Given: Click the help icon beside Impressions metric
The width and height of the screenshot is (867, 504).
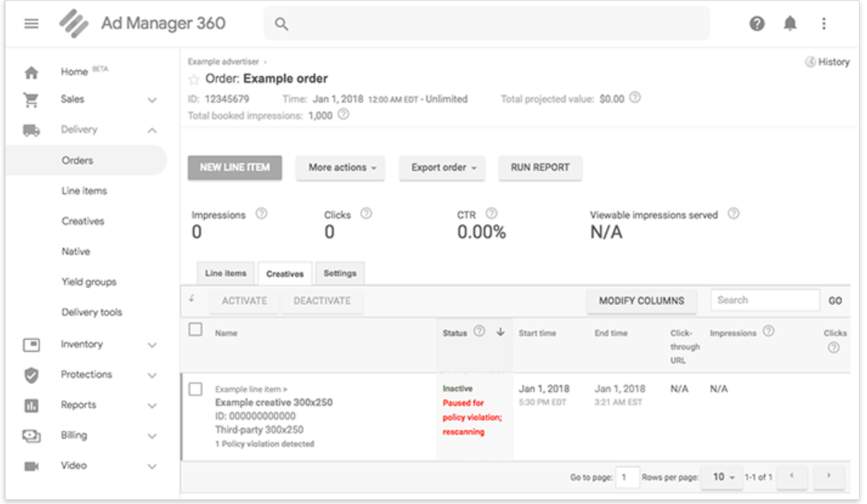Looking at the screenshot, I should tap(261, 215).
